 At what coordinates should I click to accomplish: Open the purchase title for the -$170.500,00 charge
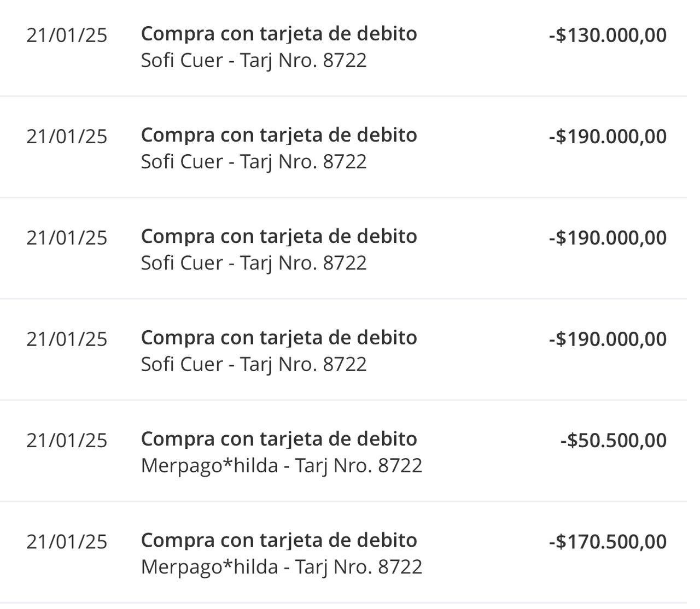(x=279, y=540)
